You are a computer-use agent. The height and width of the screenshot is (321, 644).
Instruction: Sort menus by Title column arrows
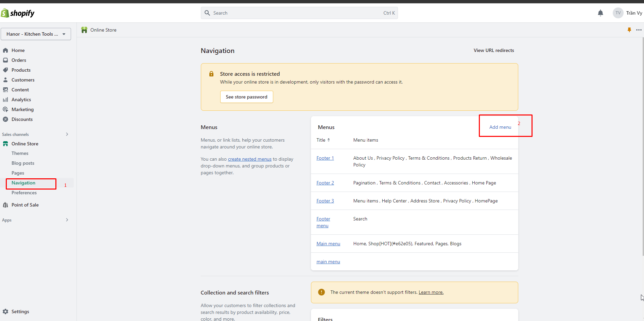point(329,140)
